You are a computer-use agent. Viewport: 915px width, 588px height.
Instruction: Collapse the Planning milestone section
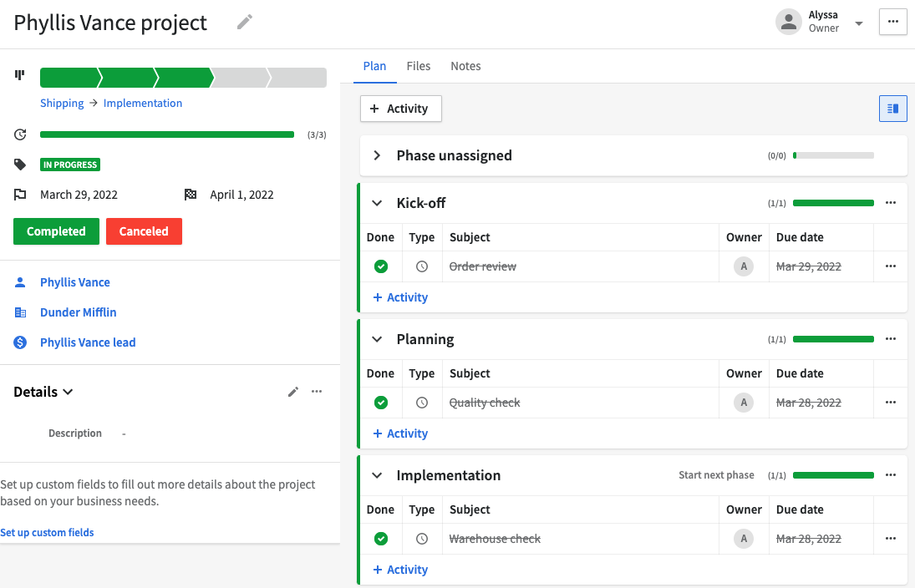tap(376, 338)
